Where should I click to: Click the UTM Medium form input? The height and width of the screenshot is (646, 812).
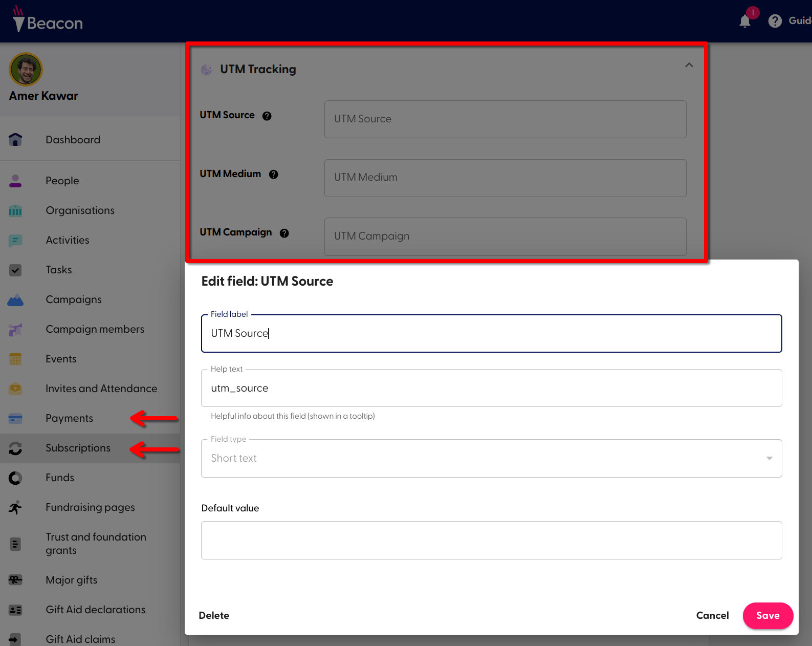coord(505,178)
